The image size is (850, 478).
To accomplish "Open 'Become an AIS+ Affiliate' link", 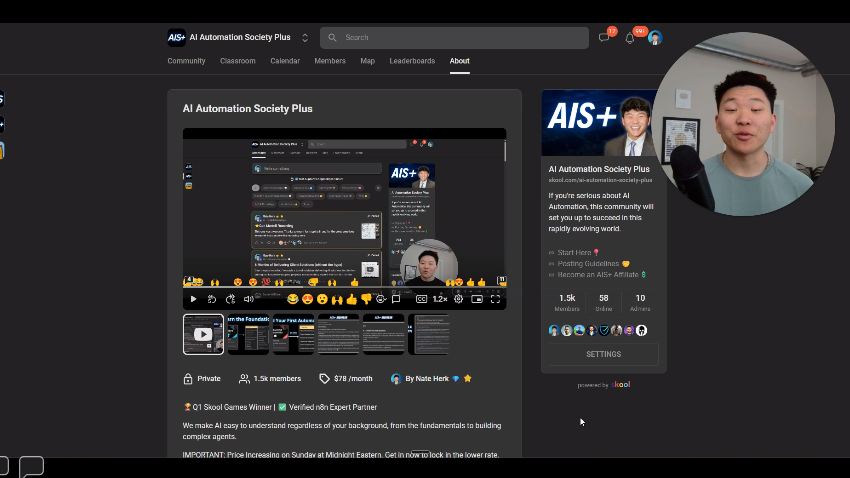I will pyautogui.click(x=597, y=275).
